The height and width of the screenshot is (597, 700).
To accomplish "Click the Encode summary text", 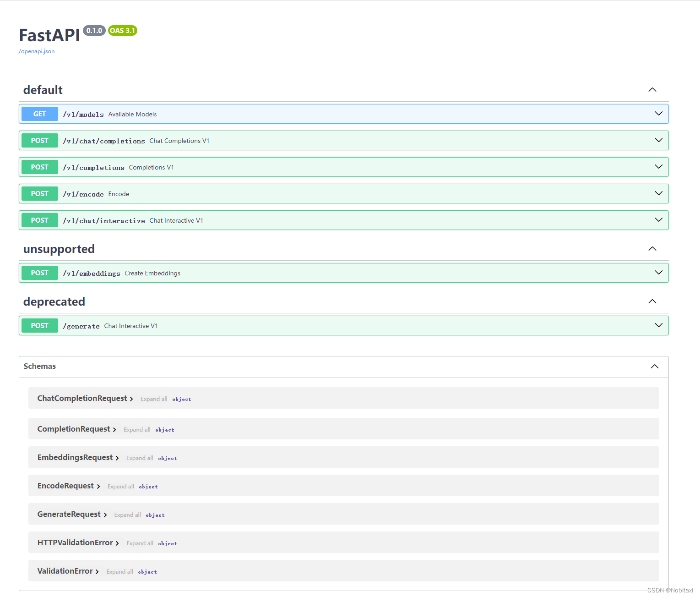I will coord(119,194).
